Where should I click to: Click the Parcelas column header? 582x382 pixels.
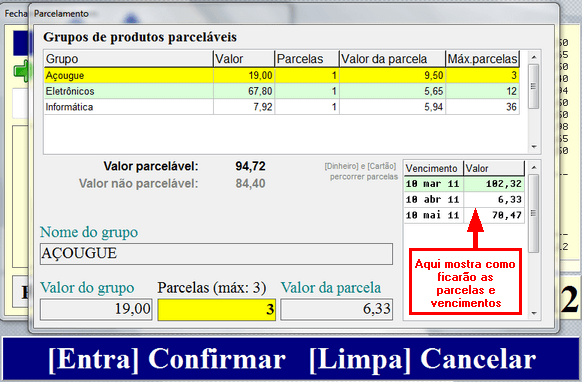point(307,59)
